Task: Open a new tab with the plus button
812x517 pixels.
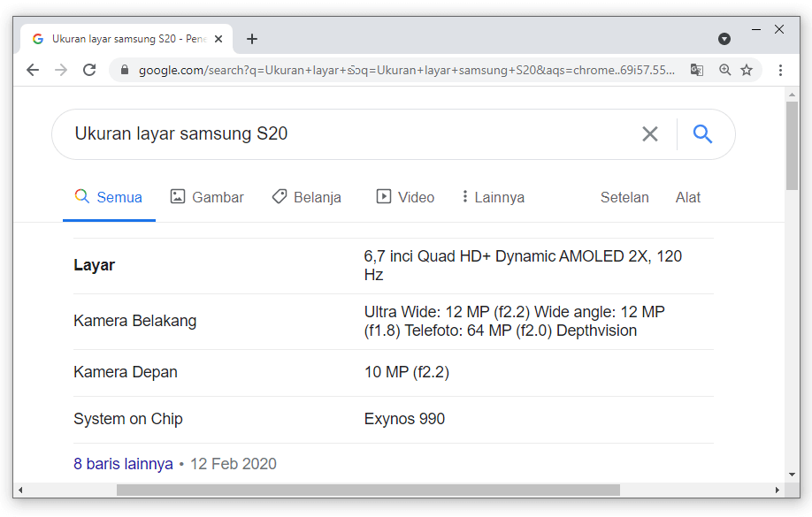Action: (x=252, y=39)
